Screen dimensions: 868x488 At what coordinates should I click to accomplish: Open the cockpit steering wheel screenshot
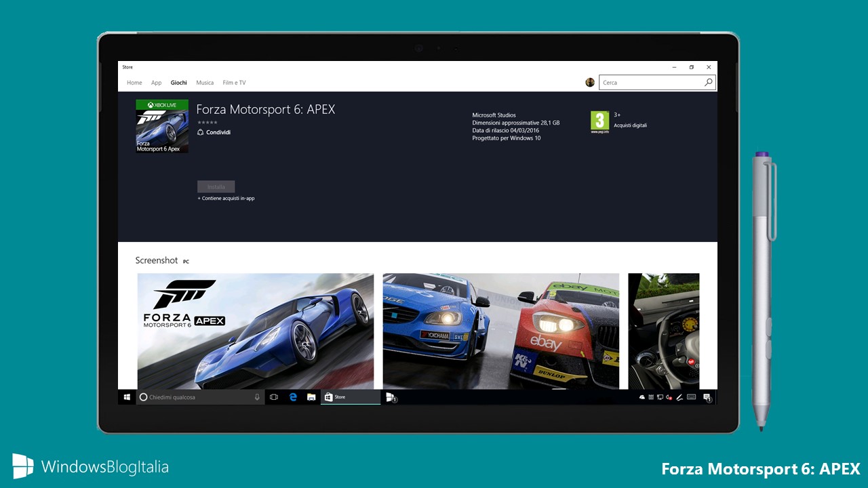pos(663,331)
